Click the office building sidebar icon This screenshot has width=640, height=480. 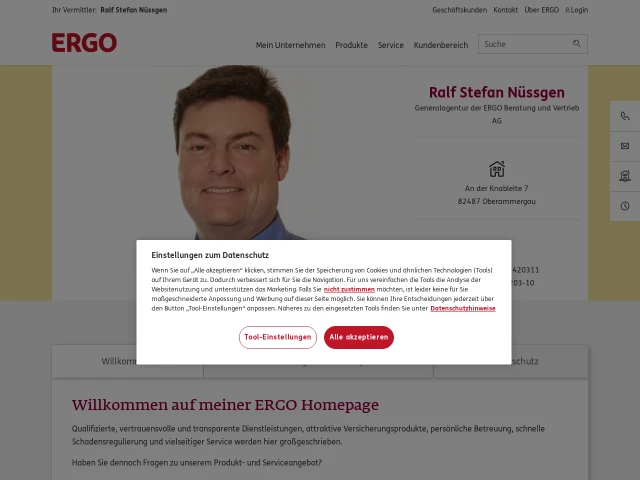625,176
